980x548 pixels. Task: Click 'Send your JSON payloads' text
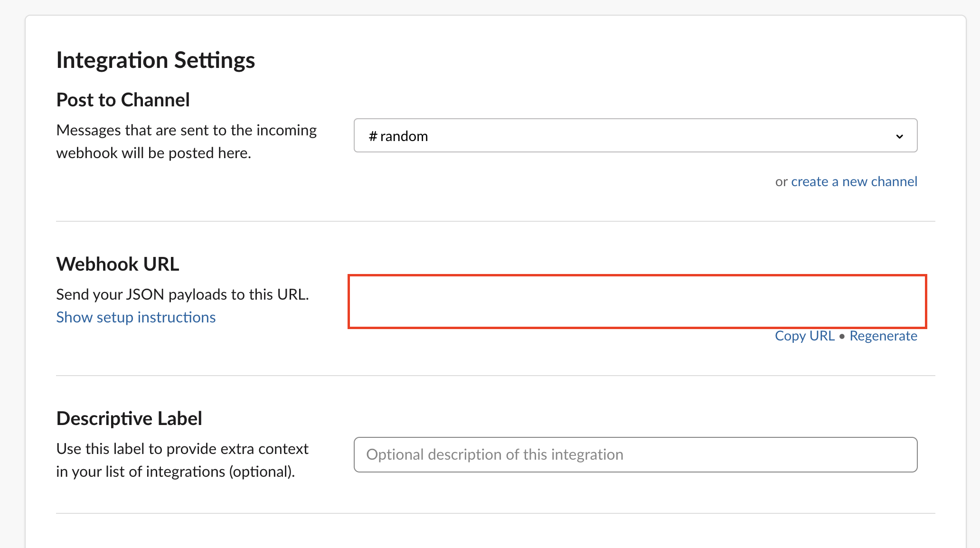[182, 294]
